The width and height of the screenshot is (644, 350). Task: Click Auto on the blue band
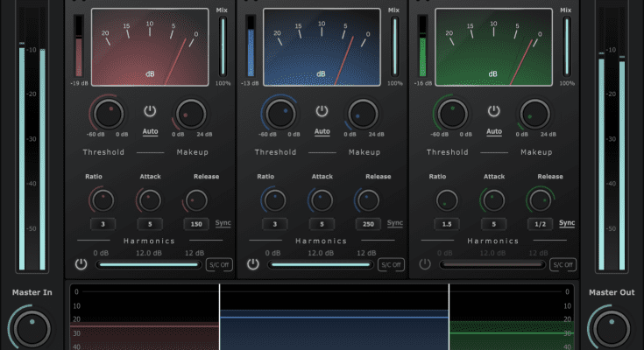tap(322, 132)
